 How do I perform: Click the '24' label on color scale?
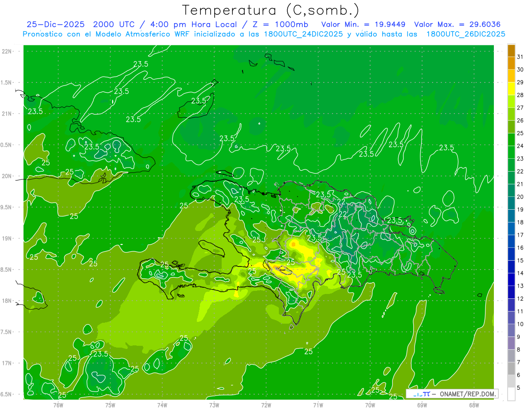tap(520, 146)
